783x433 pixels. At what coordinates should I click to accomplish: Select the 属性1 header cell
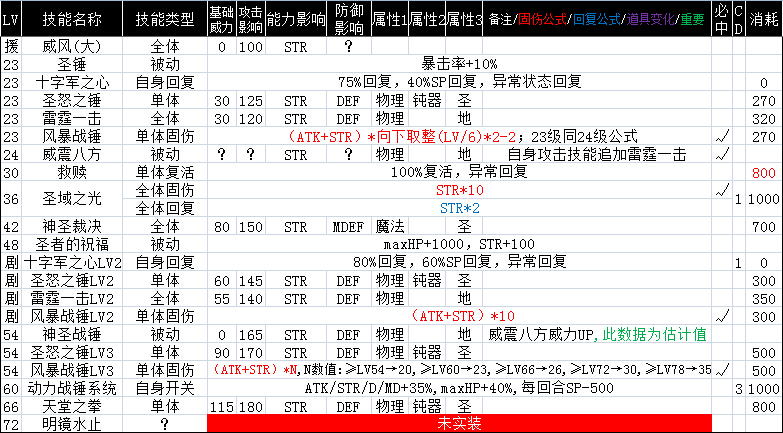tap(390, 19)
